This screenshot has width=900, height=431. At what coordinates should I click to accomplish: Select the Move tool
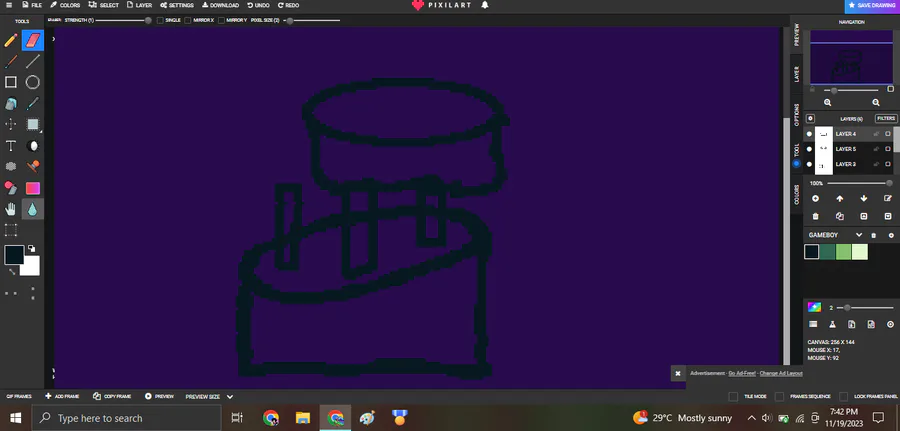pyautogui.click(x=10, y=124)
